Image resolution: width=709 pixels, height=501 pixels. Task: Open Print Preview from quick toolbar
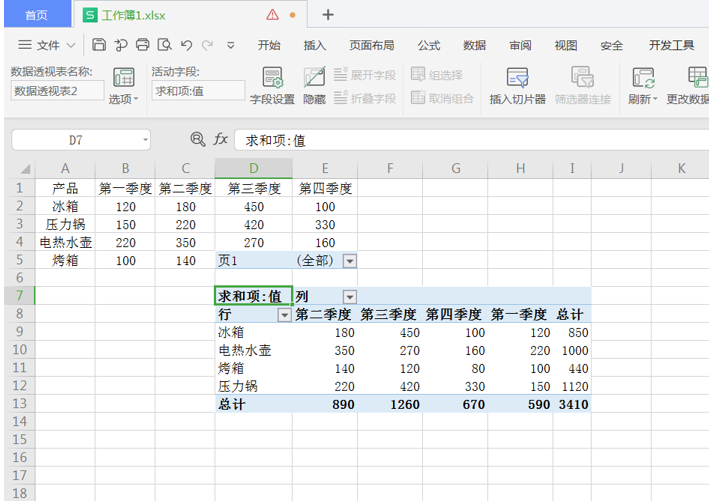[x=165, y=45]
